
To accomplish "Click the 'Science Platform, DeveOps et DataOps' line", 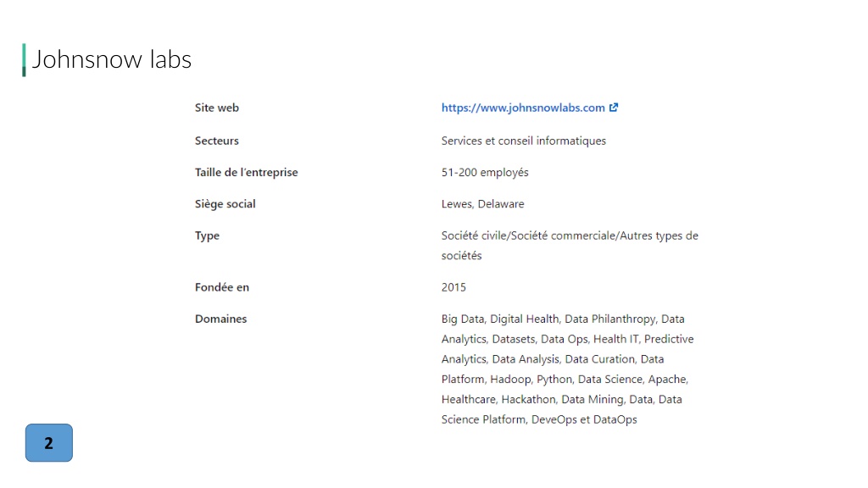I will point(539,419).
